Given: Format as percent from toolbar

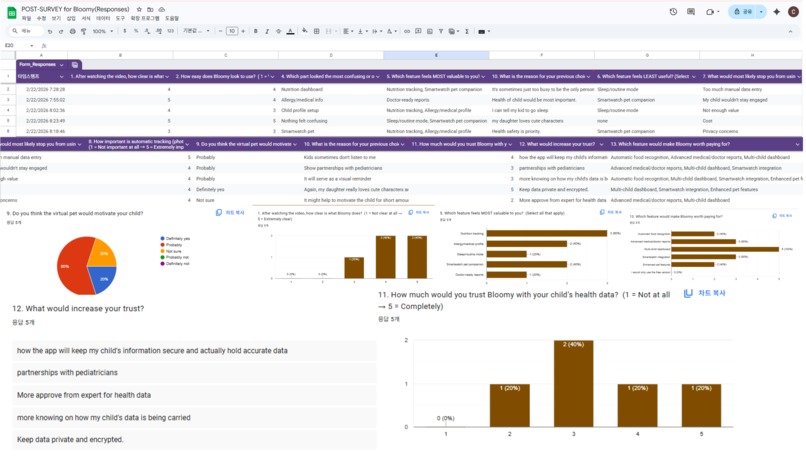Looking at the screenshot, I should pyautogui.click(x=136, y=31).
